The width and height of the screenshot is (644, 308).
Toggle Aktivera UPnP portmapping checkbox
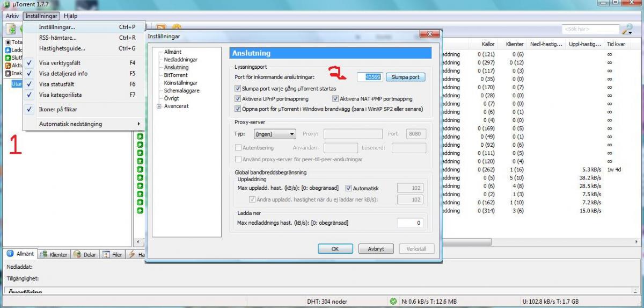(238, 99)
